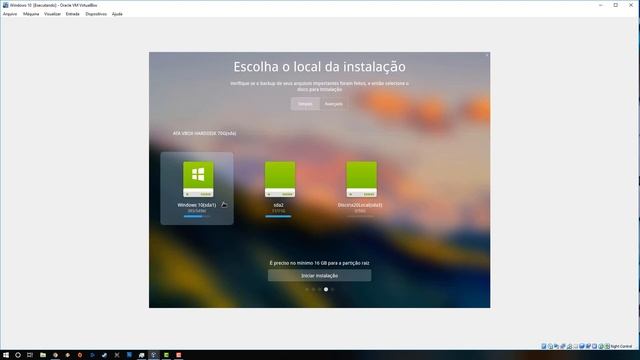Click the active VirtualBox VM taskbar icon
Screen dimensions: 640x360
154,355
